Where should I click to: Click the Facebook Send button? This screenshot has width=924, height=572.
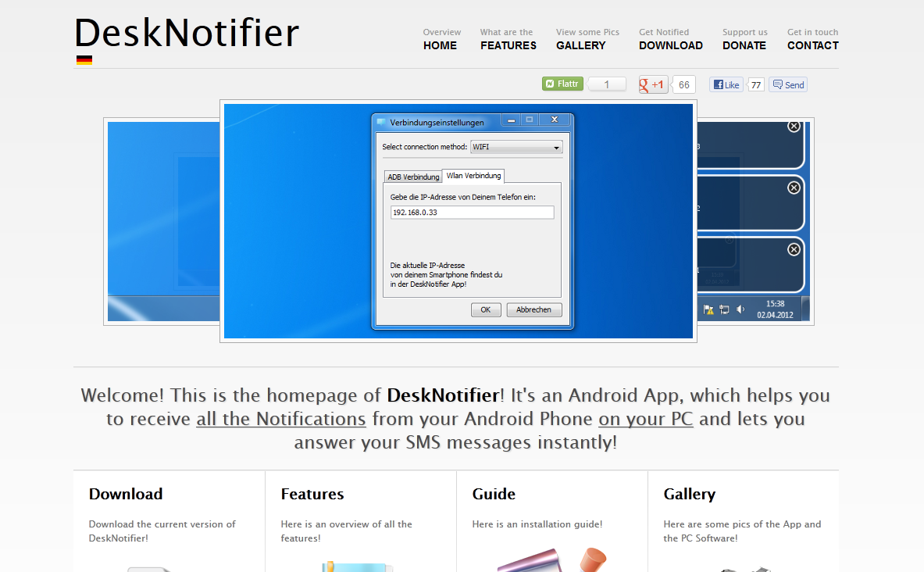point(788,85)
